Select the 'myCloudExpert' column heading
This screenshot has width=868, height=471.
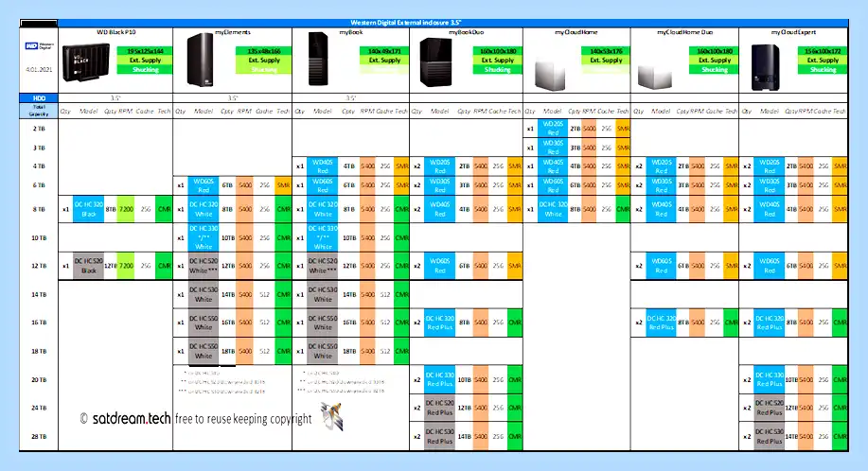(x=793, y=32)
